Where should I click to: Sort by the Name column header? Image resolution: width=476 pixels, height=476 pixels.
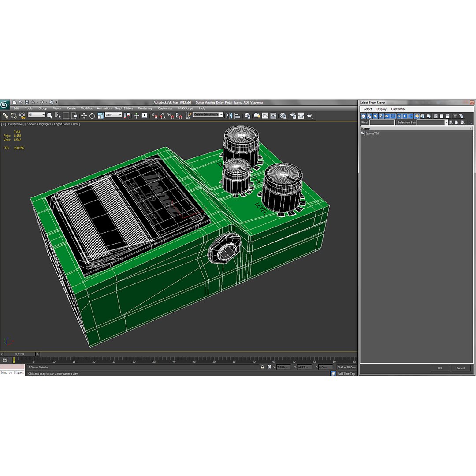[x=416, y=128]
